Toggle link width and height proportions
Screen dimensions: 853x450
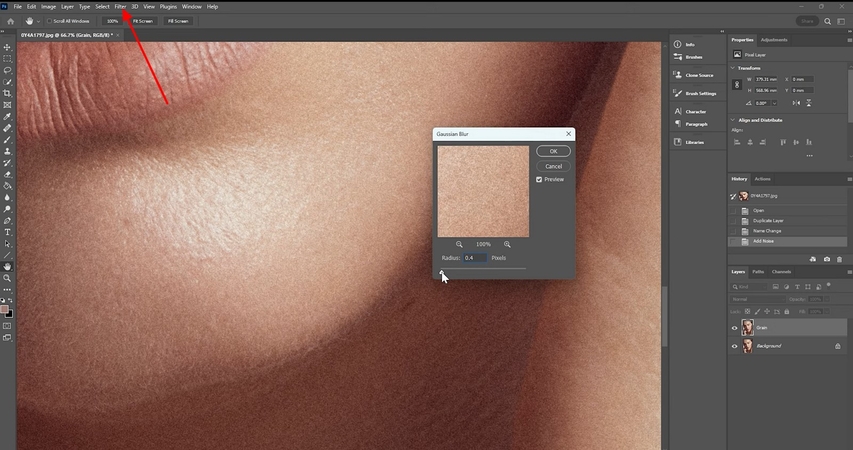click(x=737, y=85)
